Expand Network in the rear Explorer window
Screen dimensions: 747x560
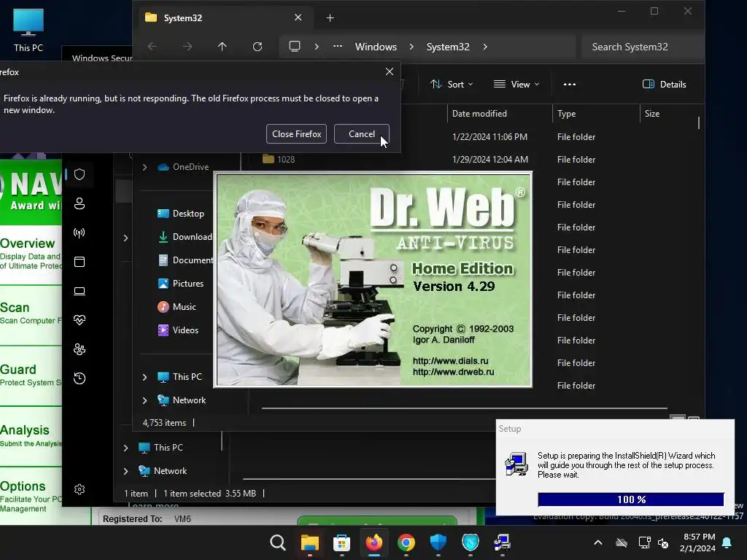tap(125, 470)
